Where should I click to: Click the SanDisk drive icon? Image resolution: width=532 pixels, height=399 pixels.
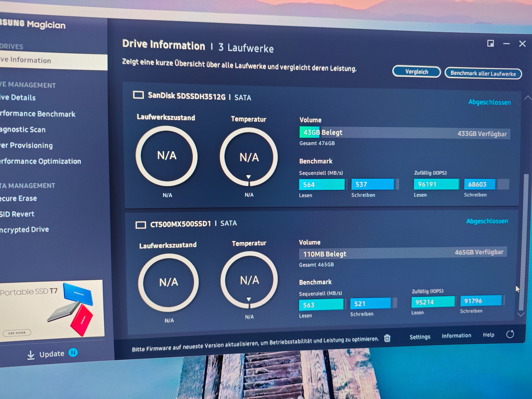pyautogui.click(x=138, y=95)
